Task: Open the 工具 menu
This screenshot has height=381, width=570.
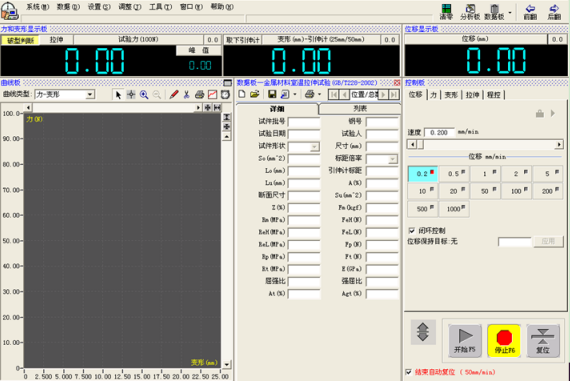Action: pos(160,7)
